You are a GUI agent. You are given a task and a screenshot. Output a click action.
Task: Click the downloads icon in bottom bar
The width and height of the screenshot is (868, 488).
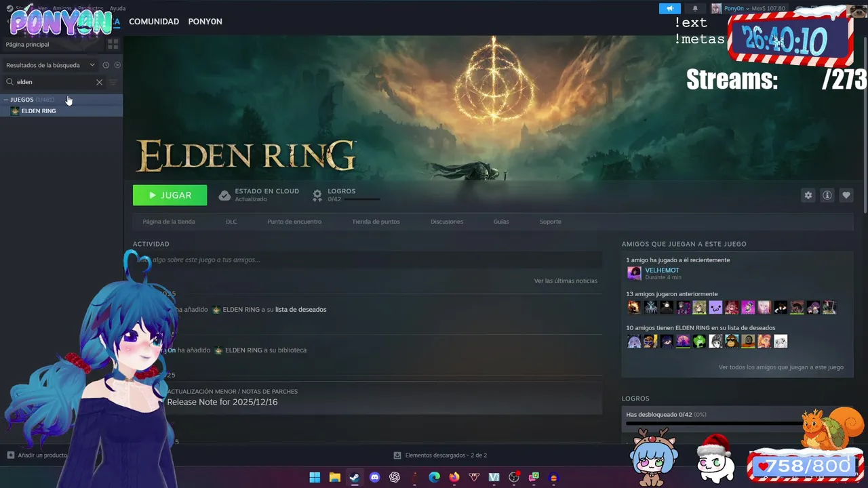[397, 455]
